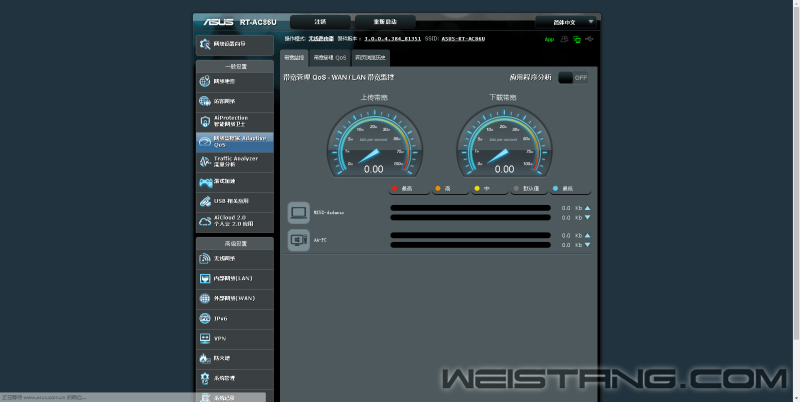Open the Guest Network page
The width and height of the screenshot is (800, 402).
click(x=235, y=102)
